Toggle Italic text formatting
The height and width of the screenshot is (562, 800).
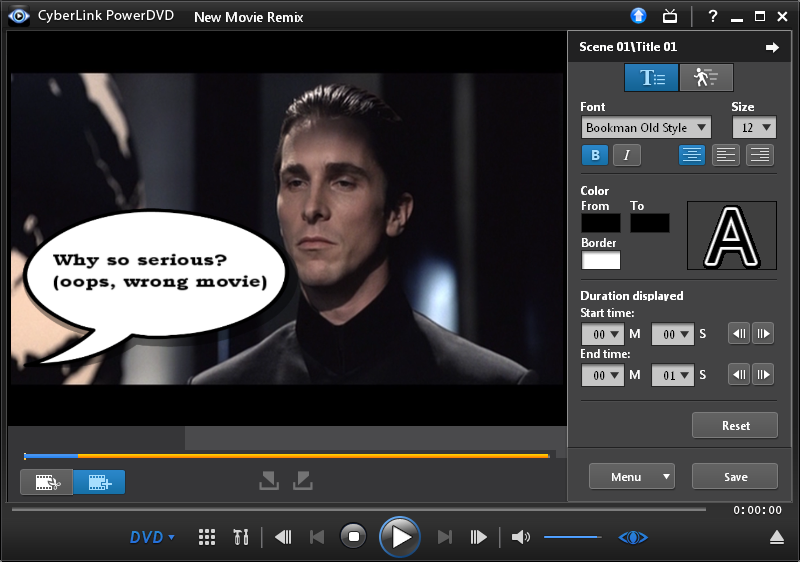click(x=626, y=155)
